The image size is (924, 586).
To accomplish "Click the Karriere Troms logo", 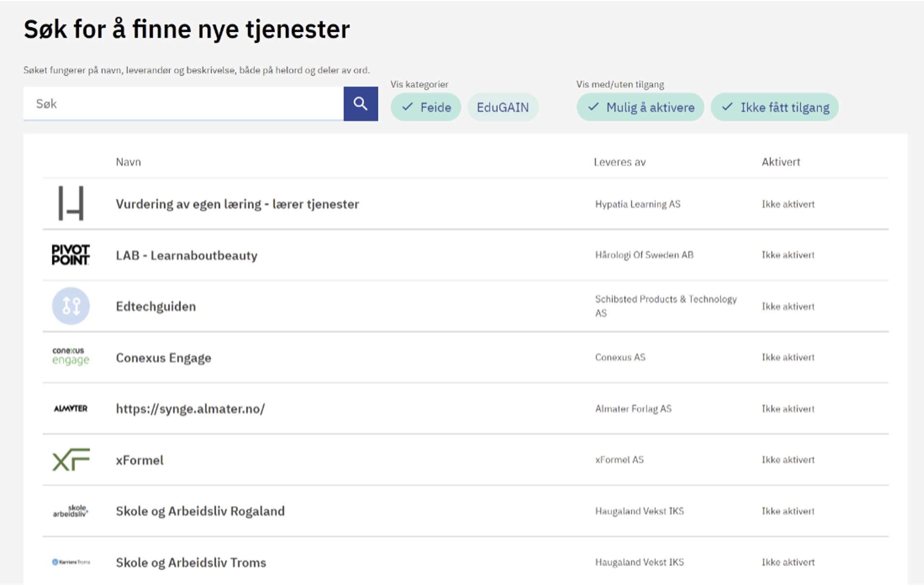I will [x=71, y=562].
